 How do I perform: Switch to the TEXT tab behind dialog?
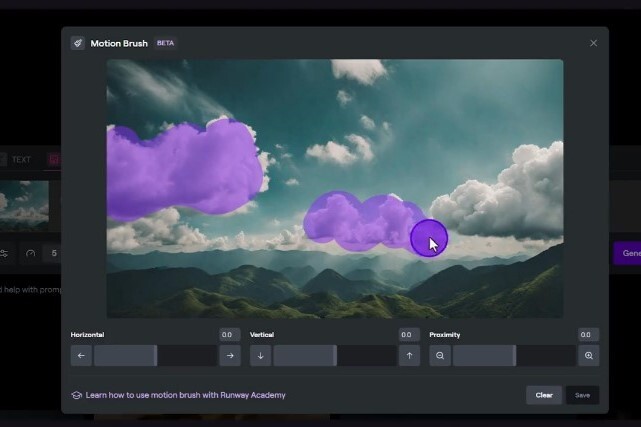[x=21, y=159]
